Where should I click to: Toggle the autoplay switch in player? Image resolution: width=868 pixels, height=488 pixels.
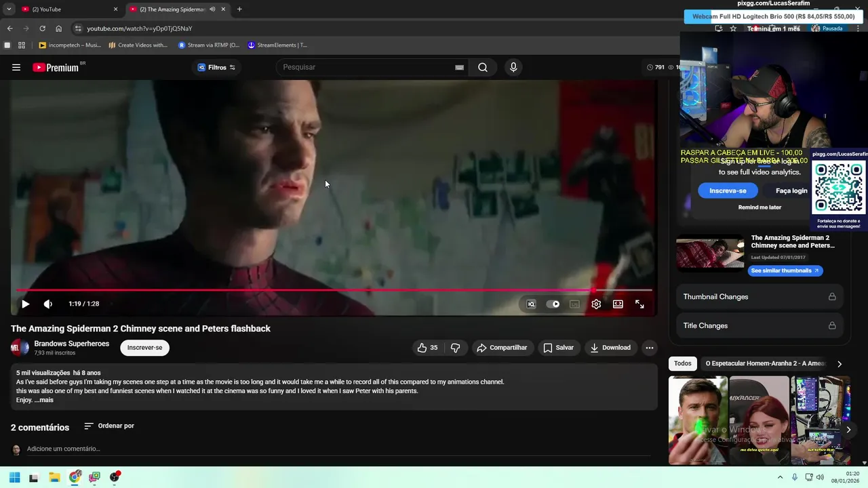point(553,304)
